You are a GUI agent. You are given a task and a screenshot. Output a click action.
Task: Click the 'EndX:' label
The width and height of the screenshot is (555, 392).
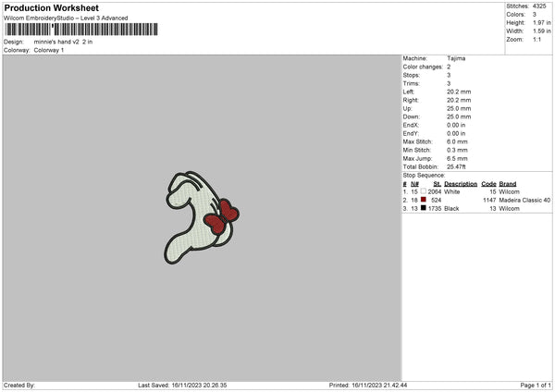pyautogui.click(x=411, y=125)
